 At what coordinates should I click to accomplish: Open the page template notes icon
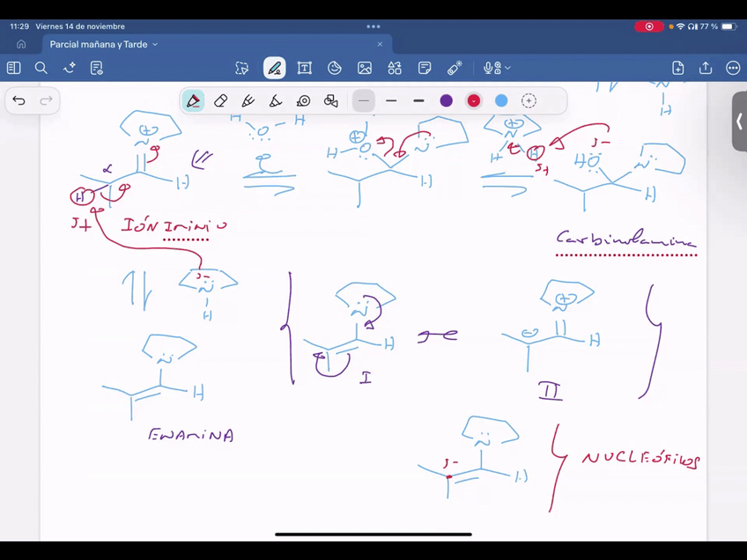click(97, 68)
